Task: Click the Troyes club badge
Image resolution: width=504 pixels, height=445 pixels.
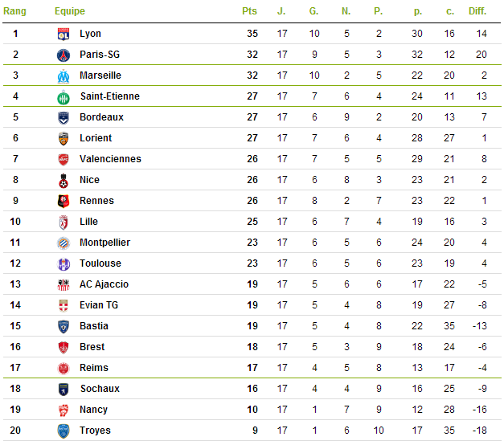Action: [x=64, y=431]
